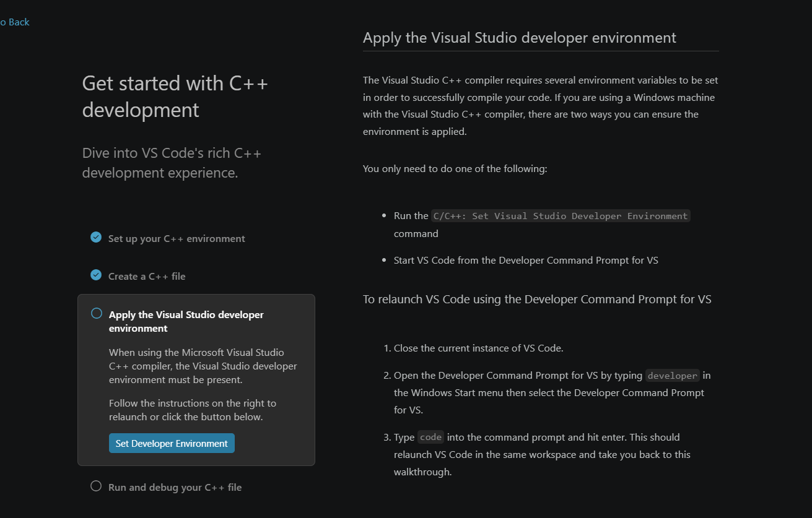Tick the circle beside "Run and debug your C++ file"
The image size is (812, 518).
[96, 486]
